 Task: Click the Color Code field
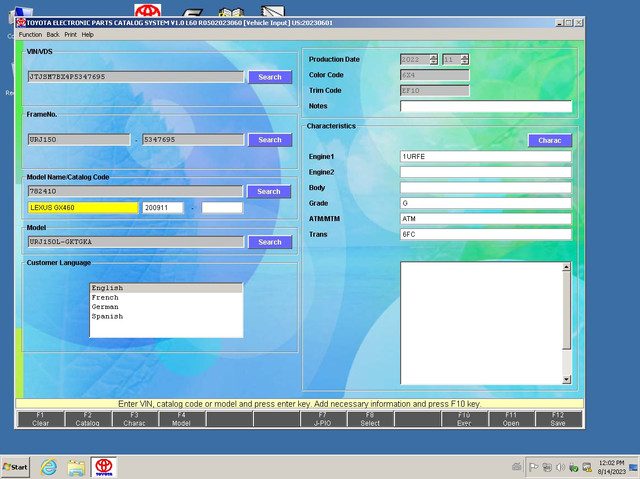click(435, 75)
